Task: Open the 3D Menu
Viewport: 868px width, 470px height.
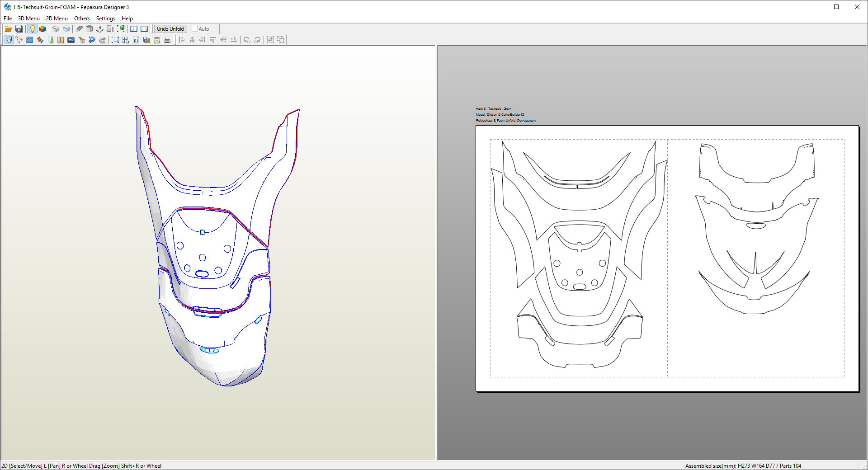Action: pyautogui.click(x=28, y=19)
